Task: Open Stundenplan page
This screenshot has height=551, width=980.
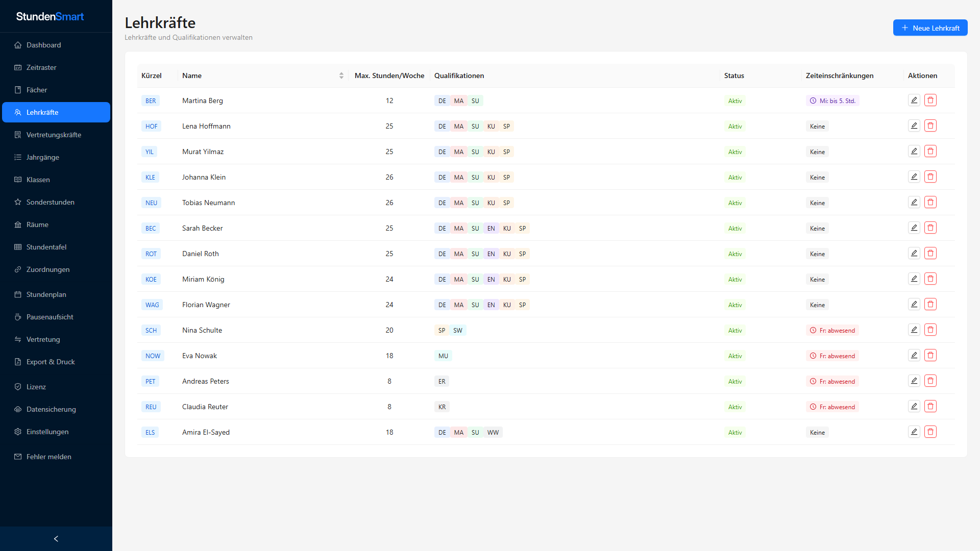Action: [56, 294]
